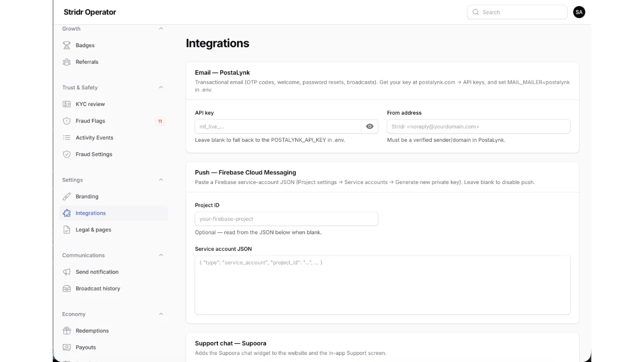644x362 pixels.
Task: Click the Integrations puzzle piece icon
Action: pos(66,213)
